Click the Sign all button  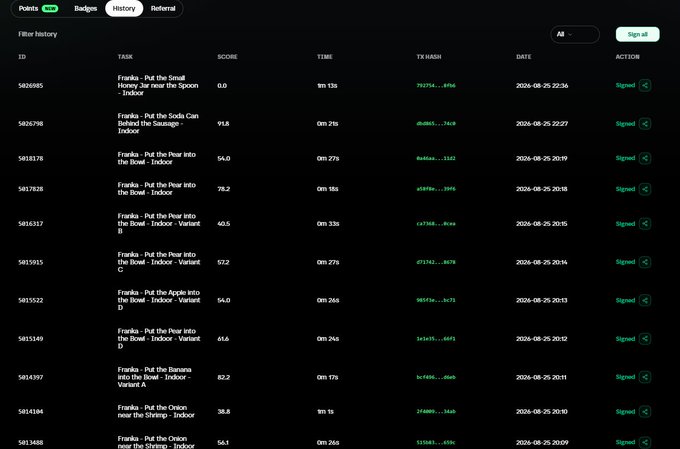(x=638, y=34)
